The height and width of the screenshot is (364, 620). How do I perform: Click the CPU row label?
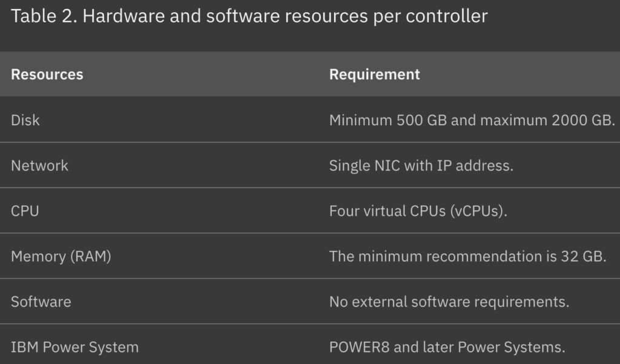[25, 211]
